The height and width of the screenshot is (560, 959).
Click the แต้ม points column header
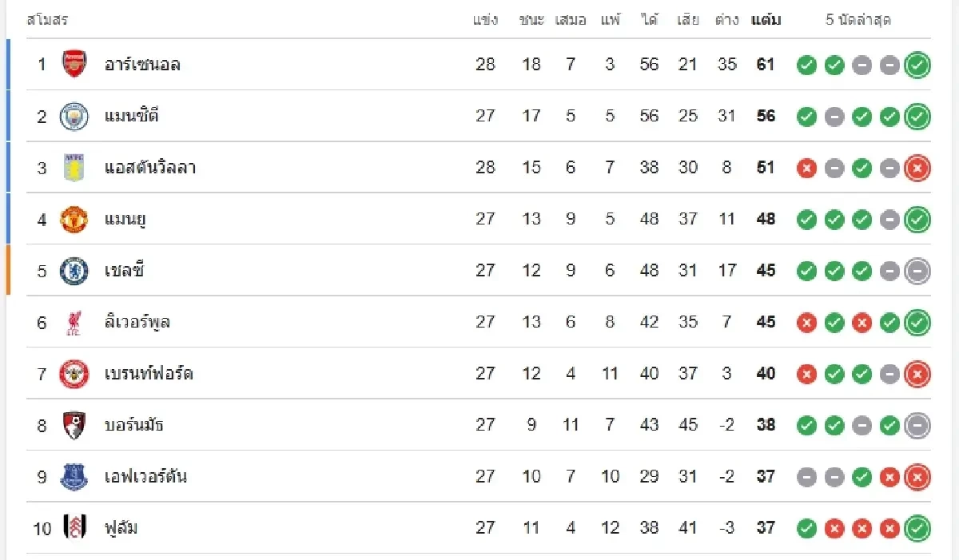coord(766,20)
